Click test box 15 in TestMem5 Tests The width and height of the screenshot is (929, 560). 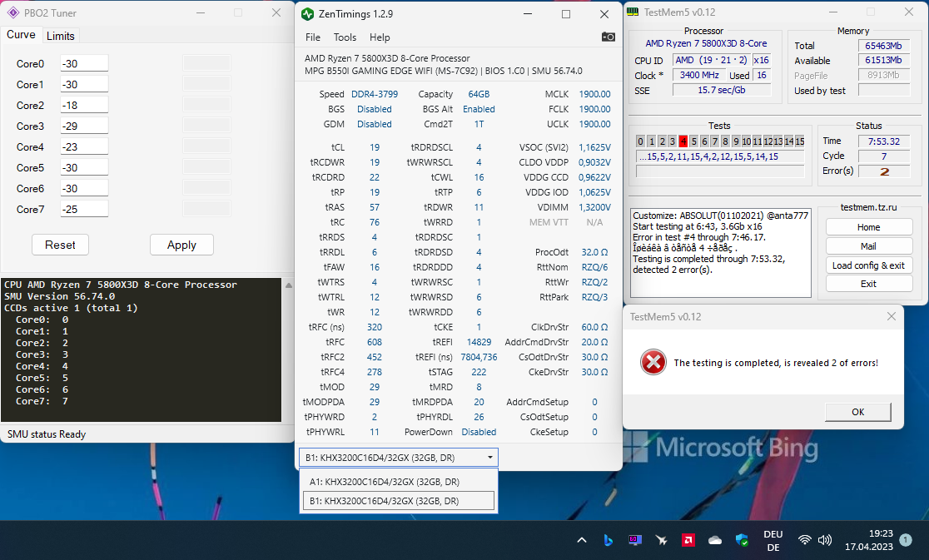click(x=800, y=141)
